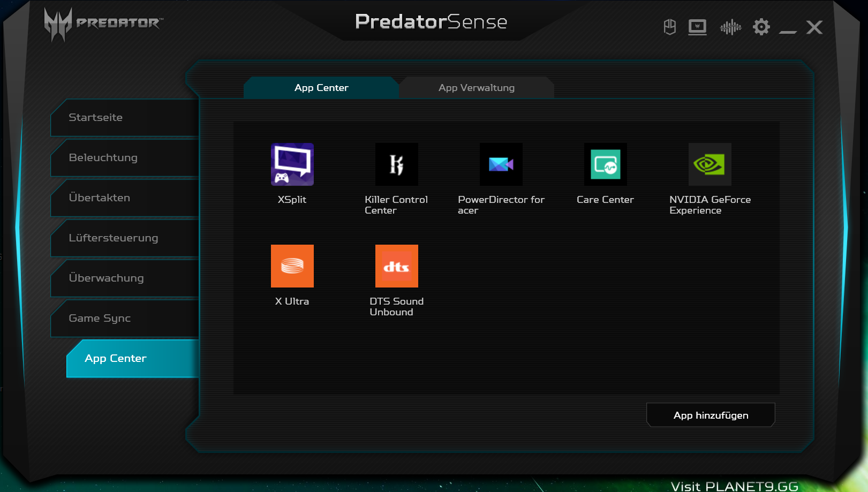Open the Beleuchtung section
This screenshot has height=492, width=868.
click(125, 158)
